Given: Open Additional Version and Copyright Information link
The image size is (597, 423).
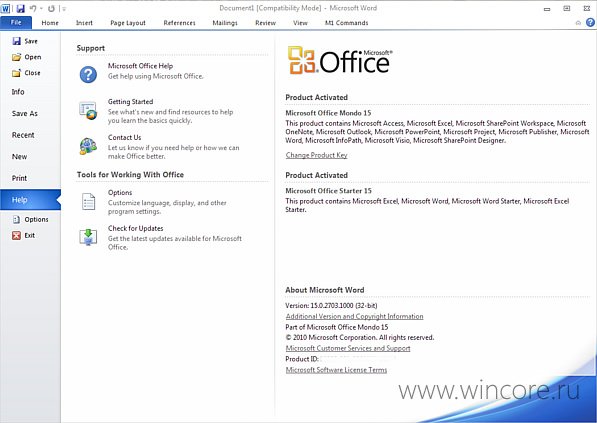Looking at the screenshot, I should [x=354, y=316].
